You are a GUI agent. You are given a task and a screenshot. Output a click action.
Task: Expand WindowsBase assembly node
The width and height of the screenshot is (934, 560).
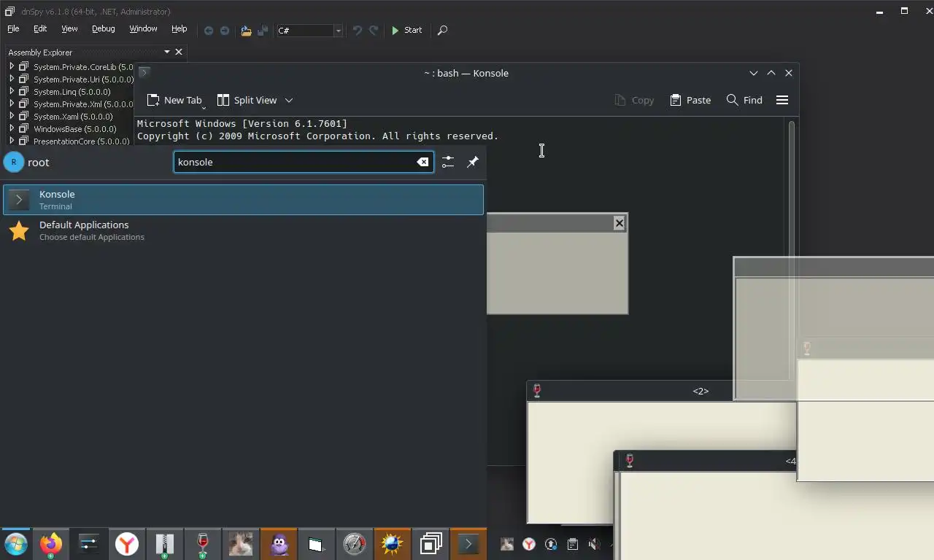point(12,128)
